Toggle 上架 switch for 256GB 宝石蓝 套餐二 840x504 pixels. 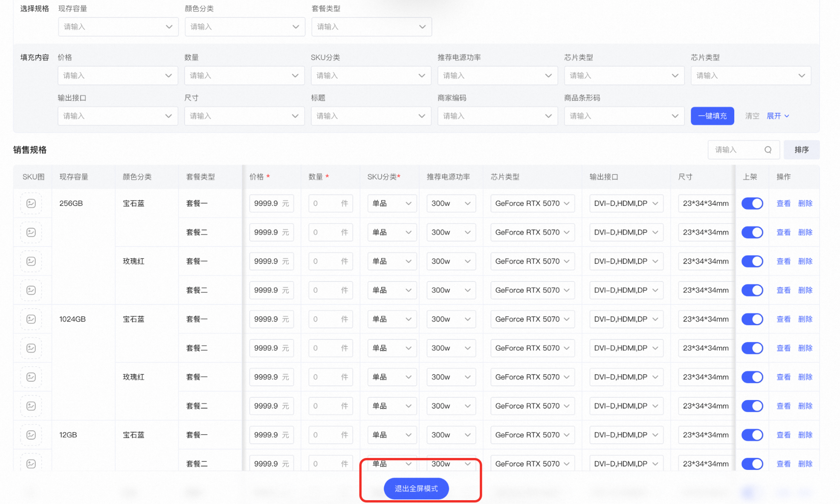coord(752,232)
